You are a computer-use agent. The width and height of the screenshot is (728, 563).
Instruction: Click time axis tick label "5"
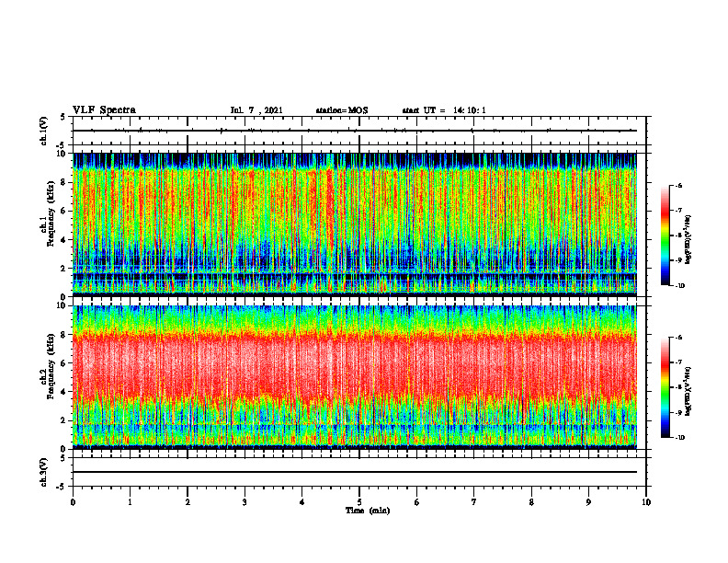click(x=359, y=502)
